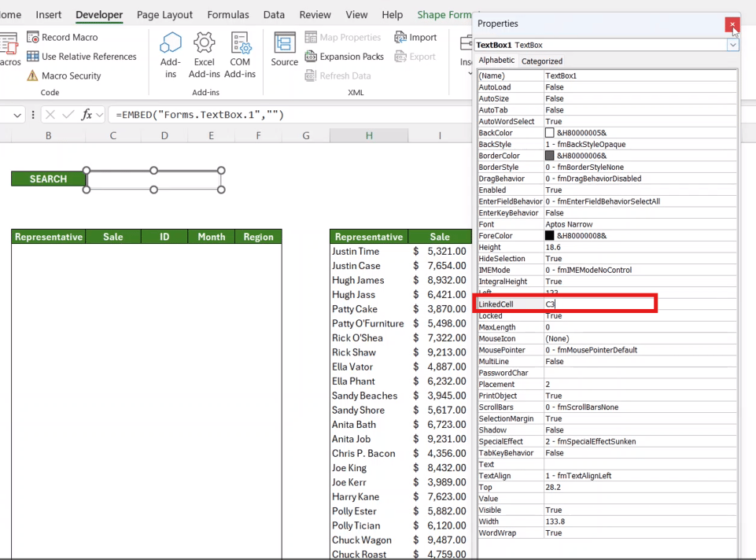Open the Help ribbon tab
Image resolution: width=756 pixels, height=560 pixels.
pos(392,14)
